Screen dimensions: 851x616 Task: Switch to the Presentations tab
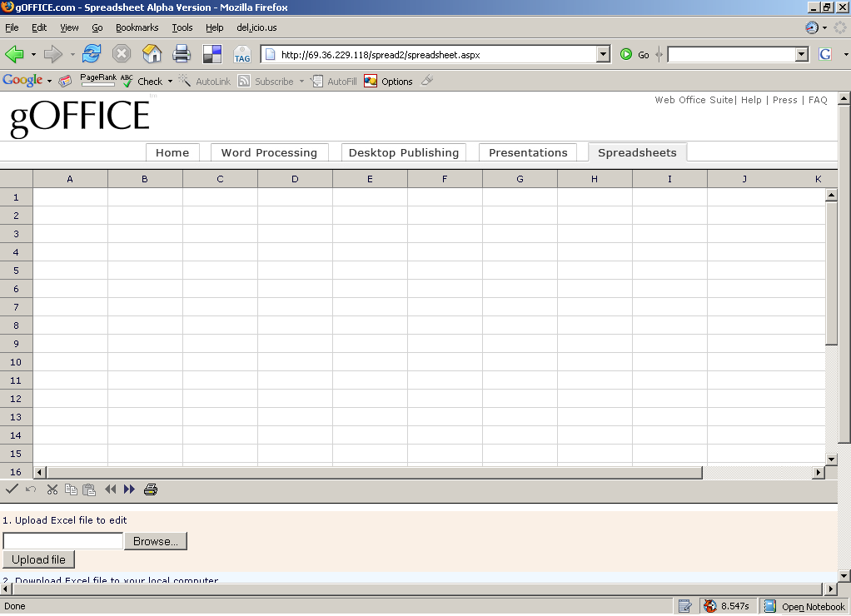click(x=528, y=152)
